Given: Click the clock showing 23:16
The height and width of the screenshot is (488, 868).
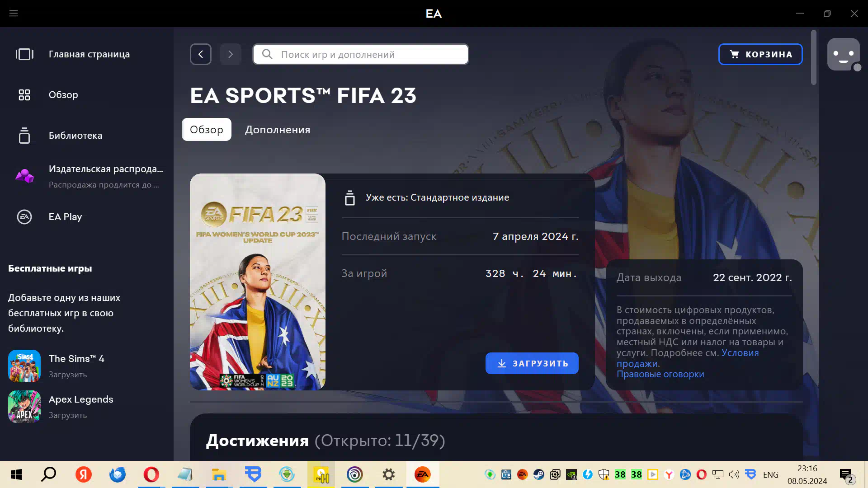Looking at the screenshot, I should coord(807,469).
